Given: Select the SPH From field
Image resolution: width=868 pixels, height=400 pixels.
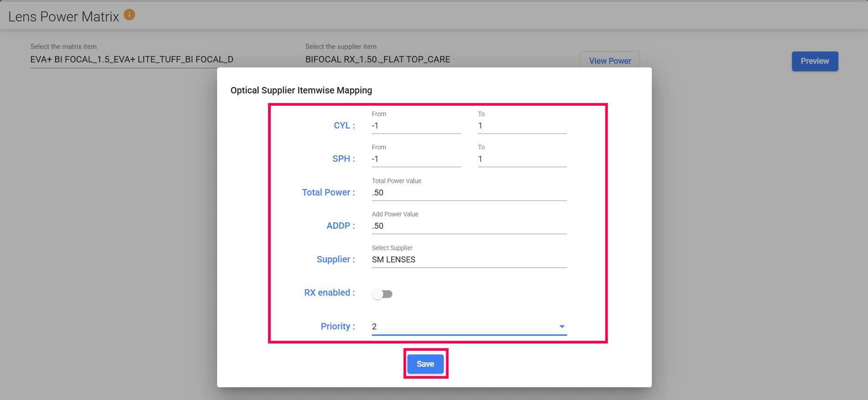Looking at the screenshot, I should coord(416,159).
